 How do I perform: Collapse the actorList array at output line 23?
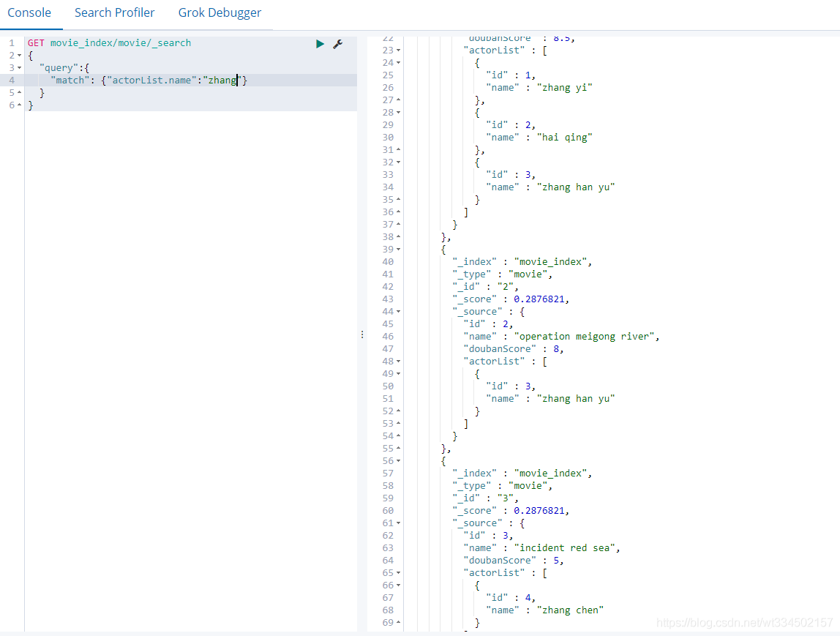(398, 50)
